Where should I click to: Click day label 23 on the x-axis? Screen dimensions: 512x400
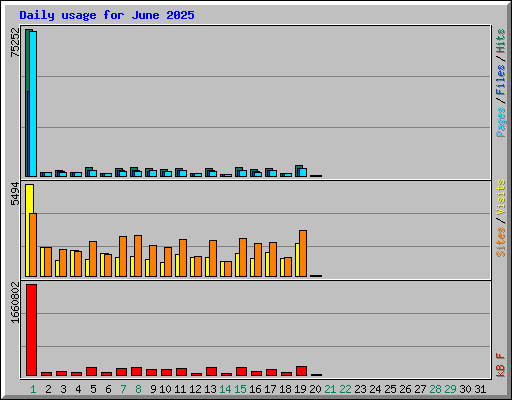pyautogui.click(x=360, y=389)
